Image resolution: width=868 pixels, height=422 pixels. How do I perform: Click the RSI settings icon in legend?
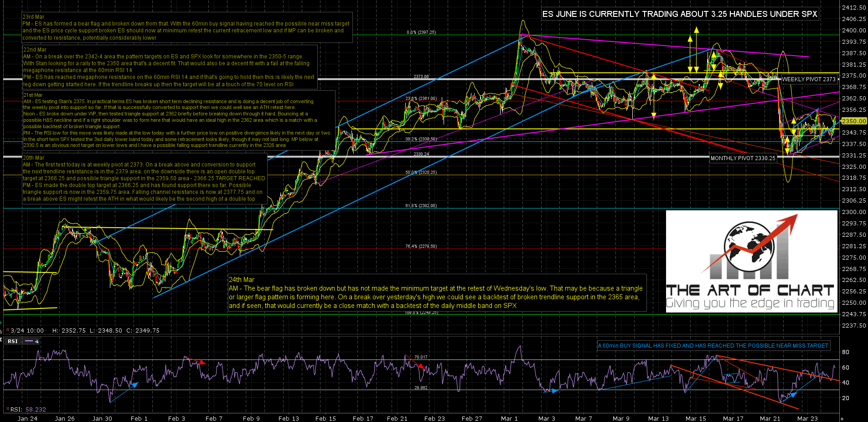(x=37, y=341)
